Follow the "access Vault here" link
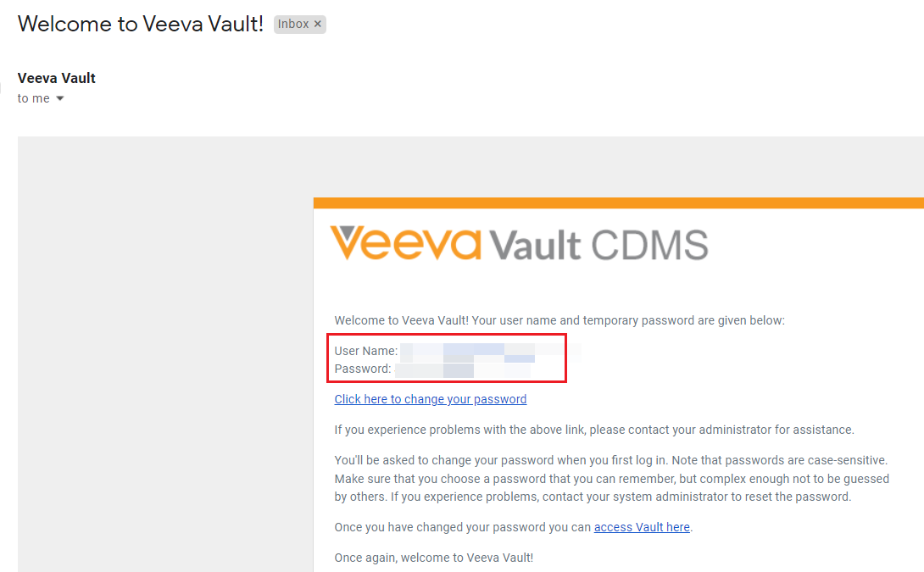This screenshot has width=924, height=572. pos(642,527)
